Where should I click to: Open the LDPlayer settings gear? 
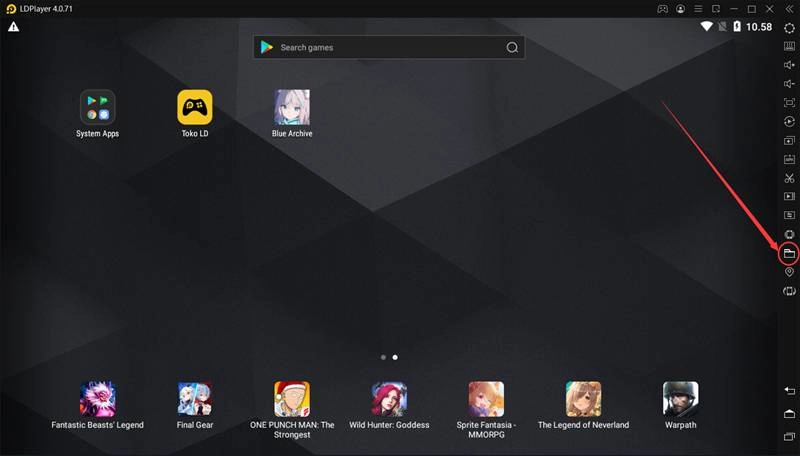pos(789,29)
